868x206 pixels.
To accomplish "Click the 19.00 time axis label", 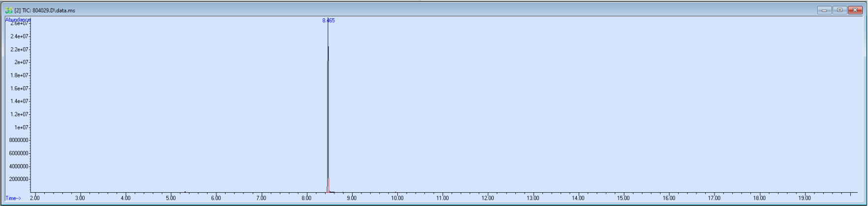I will [805, 198].
